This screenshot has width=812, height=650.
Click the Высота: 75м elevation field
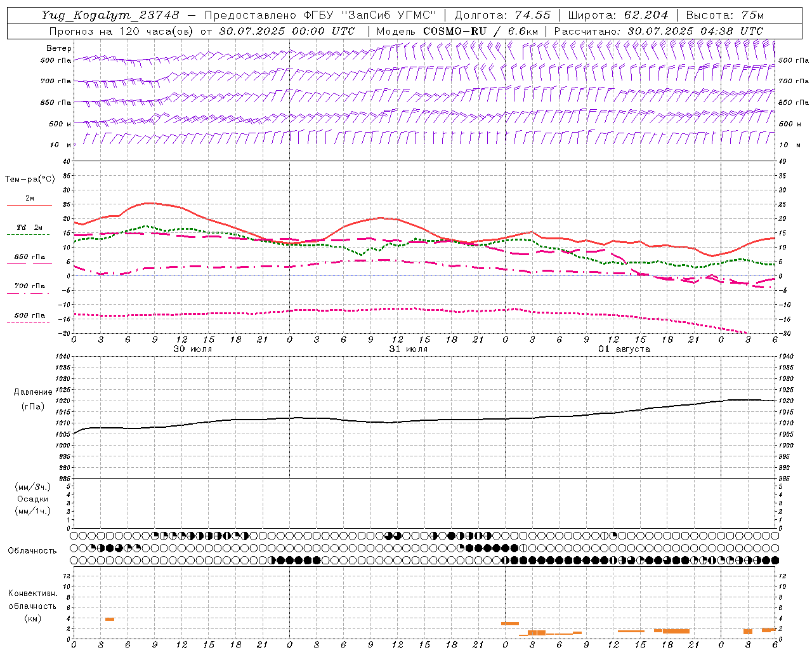pos(725,15)
